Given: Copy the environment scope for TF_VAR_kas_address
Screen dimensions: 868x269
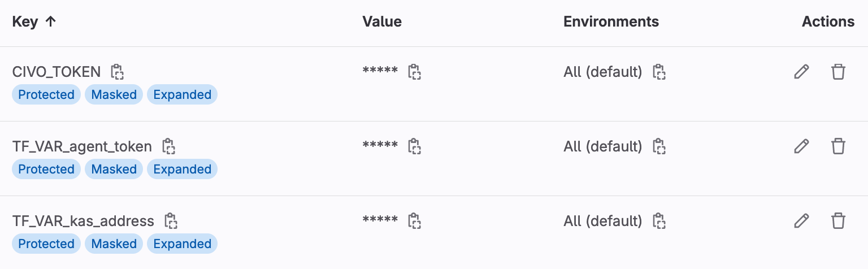Looking at the screenshot, I should tap(659, 221).
